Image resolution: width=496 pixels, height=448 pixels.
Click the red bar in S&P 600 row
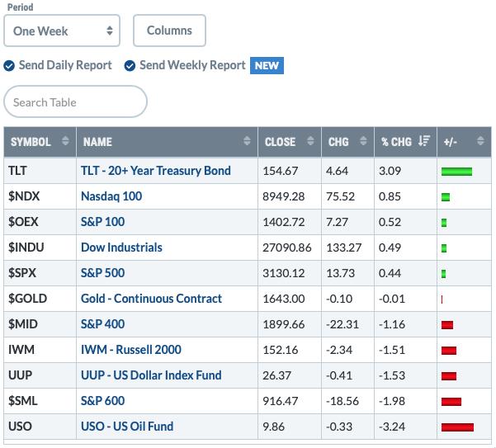click(451, 402)
